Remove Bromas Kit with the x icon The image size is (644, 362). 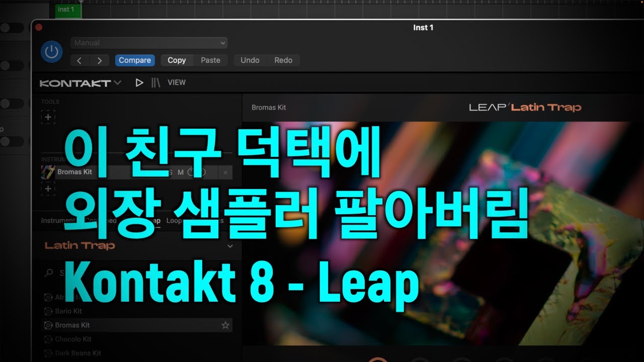[x=225, y=172]
